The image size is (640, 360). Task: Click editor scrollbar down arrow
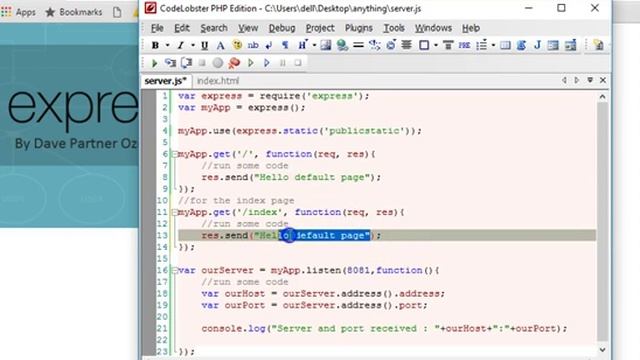(602, 350)
